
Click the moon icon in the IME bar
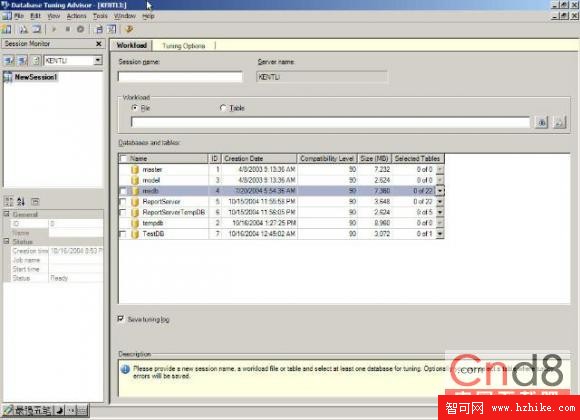(x=59, y=410)
